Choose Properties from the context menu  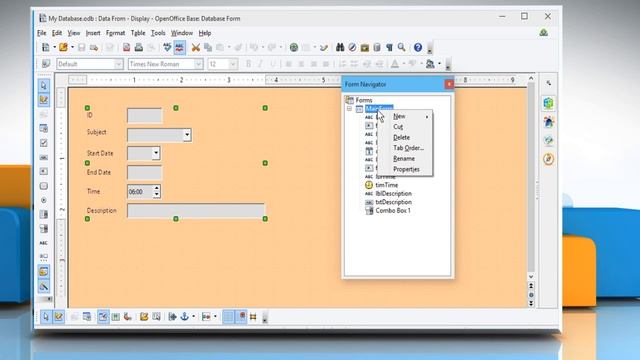(405, 169)
